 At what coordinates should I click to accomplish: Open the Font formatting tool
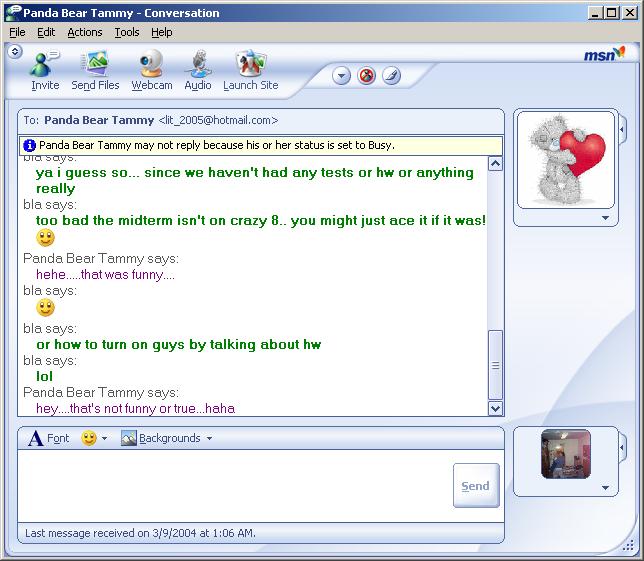[48, 438]
